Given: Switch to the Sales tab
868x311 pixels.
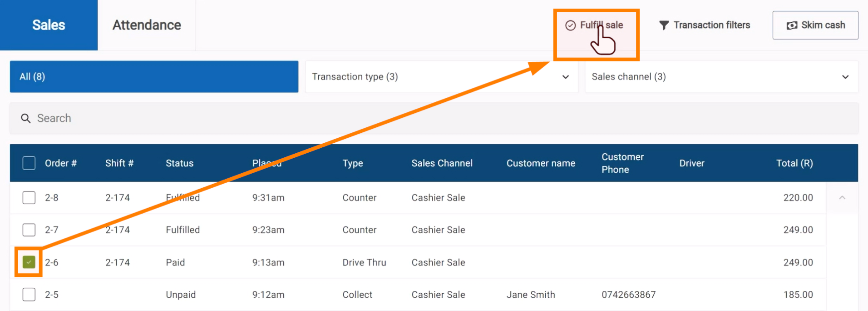Looking at the screenshot, I should point(49,25).
